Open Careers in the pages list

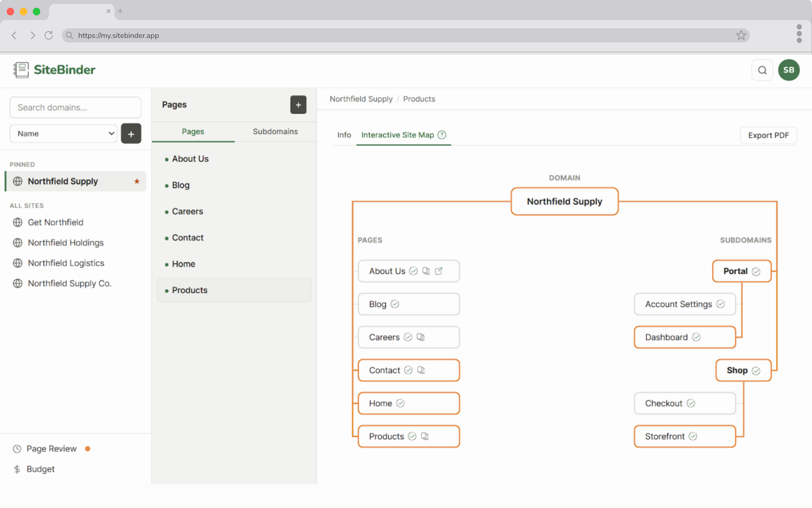pos(234,211)
